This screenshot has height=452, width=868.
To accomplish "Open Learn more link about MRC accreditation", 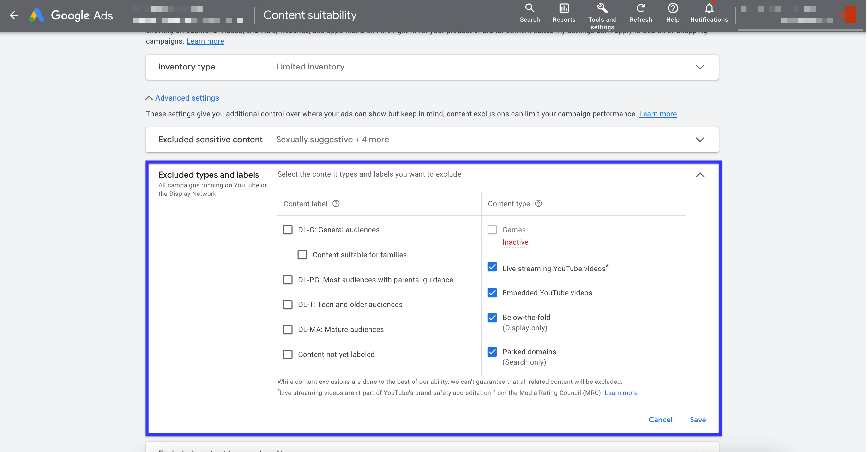I will coord(621,393).
